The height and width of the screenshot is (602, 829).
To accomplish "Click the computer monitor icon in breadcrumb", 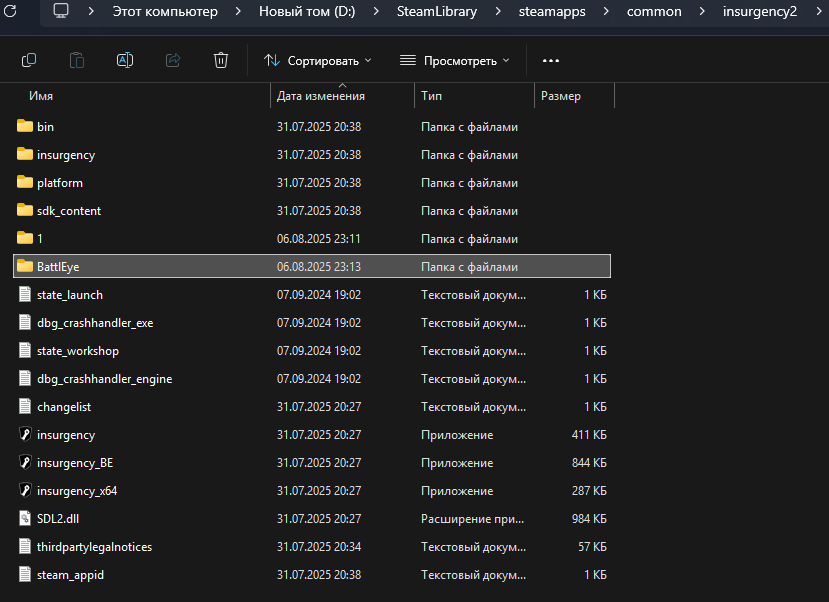I will pos(61,11).
